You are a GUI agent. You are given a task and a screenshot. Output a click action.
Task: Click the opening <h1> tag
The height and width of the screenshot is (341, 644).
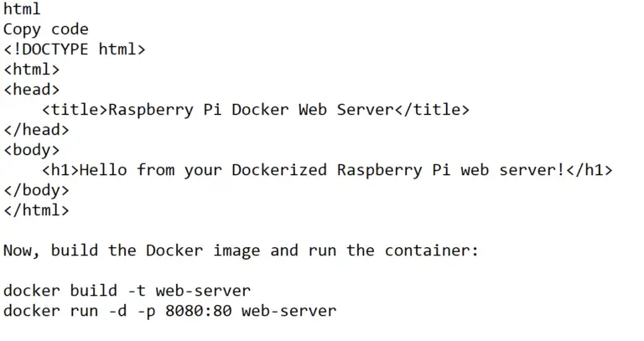(x=60, y=170)
